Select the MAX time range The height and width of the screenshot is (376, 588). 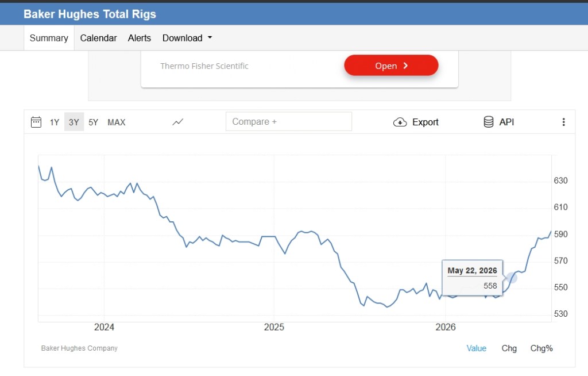(x=116, y=122)
